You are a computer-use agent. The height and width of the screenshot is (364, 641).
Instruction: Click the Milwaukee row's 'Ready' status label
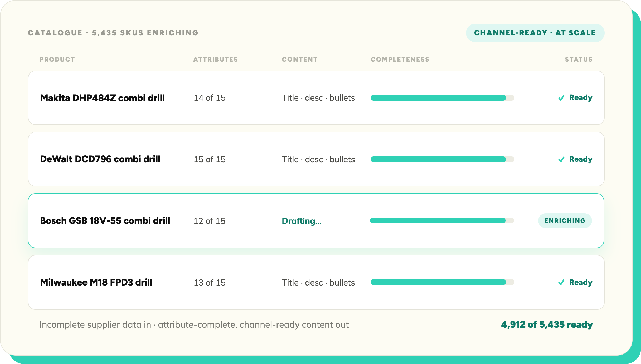tap(581, 283)
